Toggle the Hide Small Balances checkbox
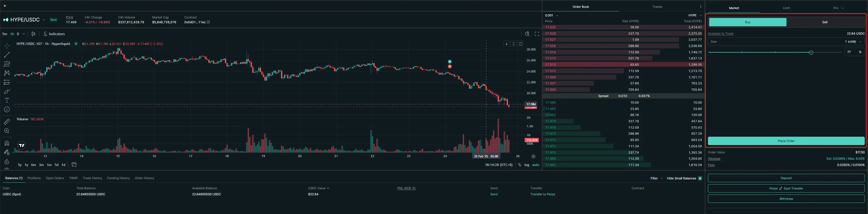 pos(700,178)
